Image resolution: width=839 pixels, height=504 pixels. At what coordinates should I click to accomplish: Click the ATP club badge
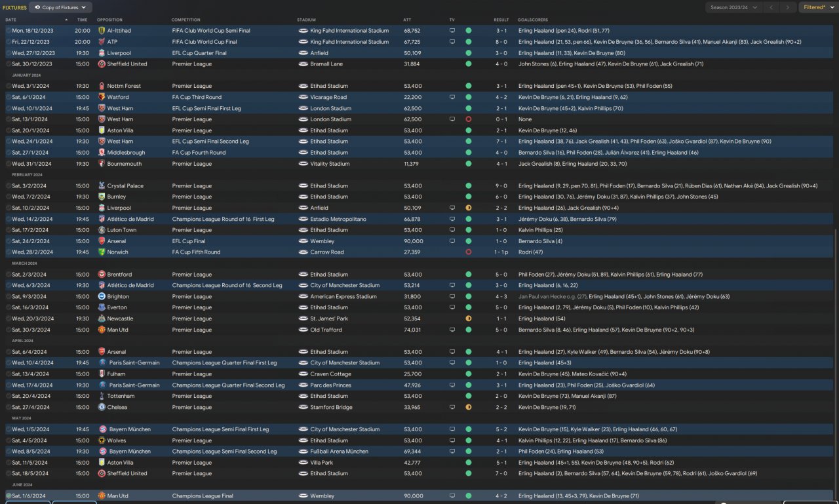[x=102, y=42]
